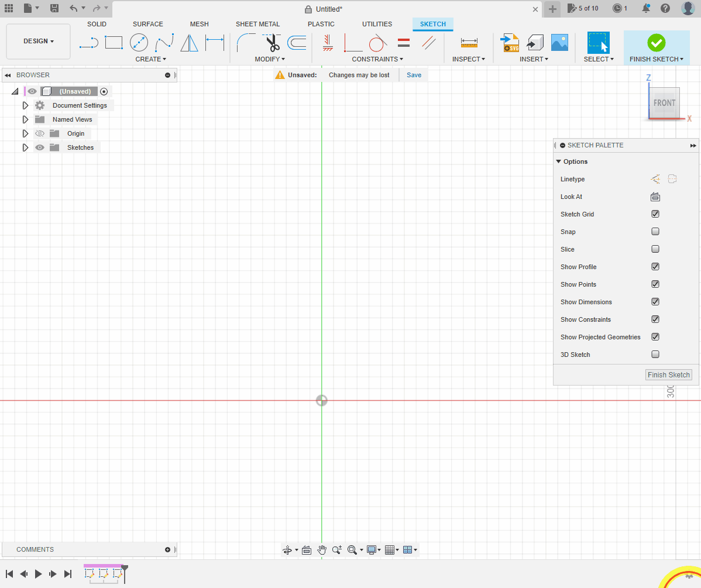Expand the Document Settings tree node
The image size is (701, 588).
pyautogui.click(x=25, y=105)
